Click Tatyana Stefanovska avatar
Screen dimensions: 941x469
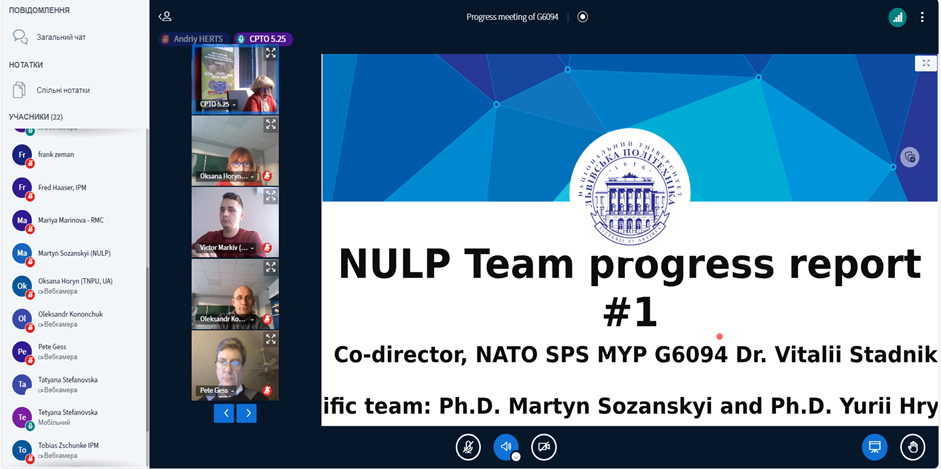pyautogui.click(x=22, y=384)
